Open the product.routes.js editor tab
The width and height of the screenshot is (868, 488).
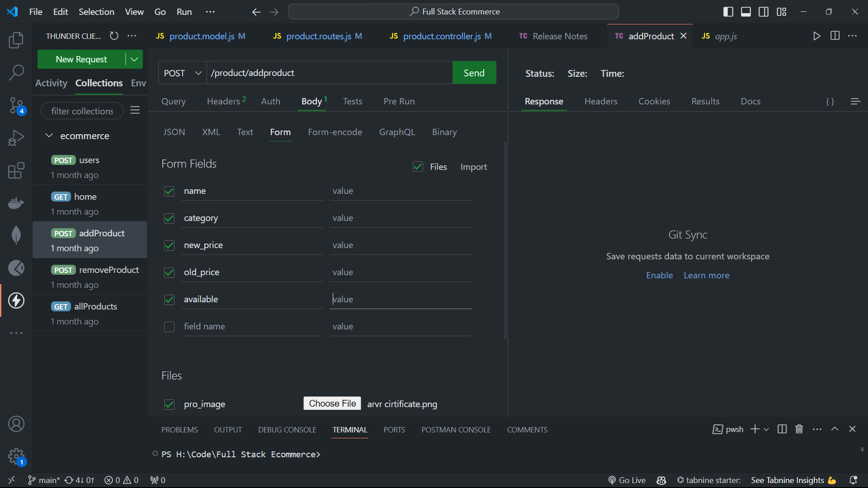[318, 36]
